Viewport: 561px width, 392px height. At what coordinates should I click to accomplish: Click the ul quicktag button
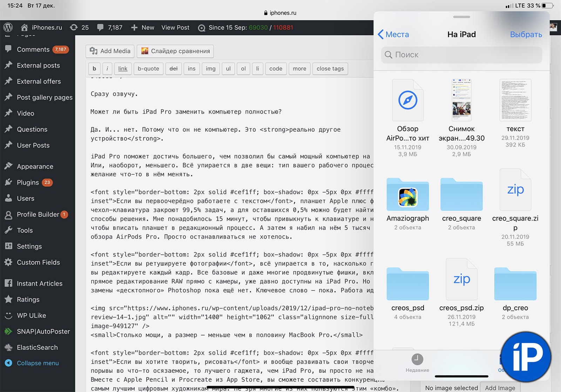coord(228,69)
